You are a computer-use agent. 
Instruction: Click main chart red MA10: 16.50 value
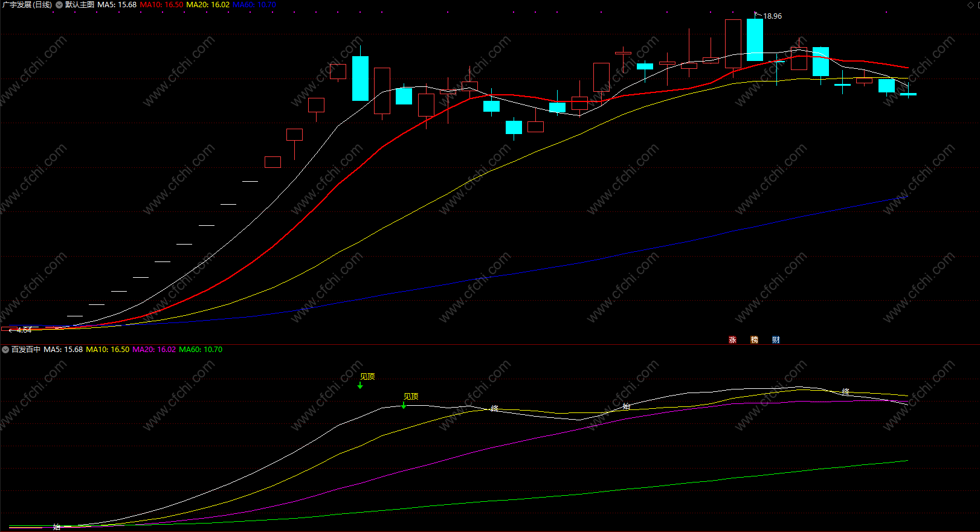161,5
